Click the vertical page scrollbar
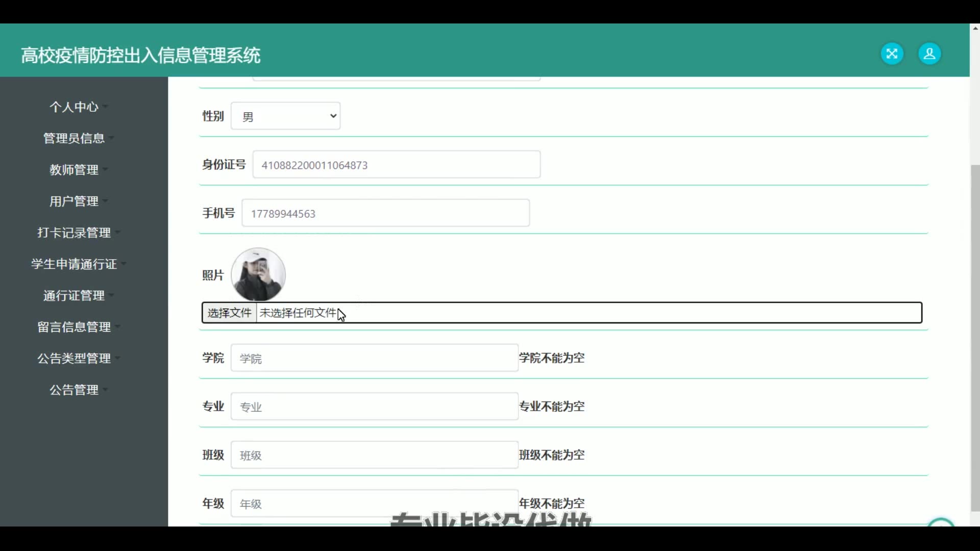 [974, 337]
